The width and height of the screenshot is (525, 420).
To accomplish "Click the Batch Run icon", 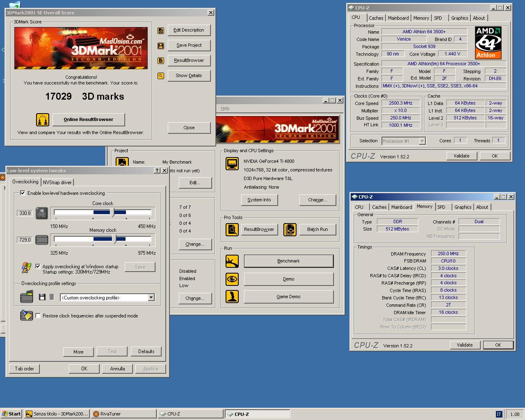I will [x=290, y=229].
